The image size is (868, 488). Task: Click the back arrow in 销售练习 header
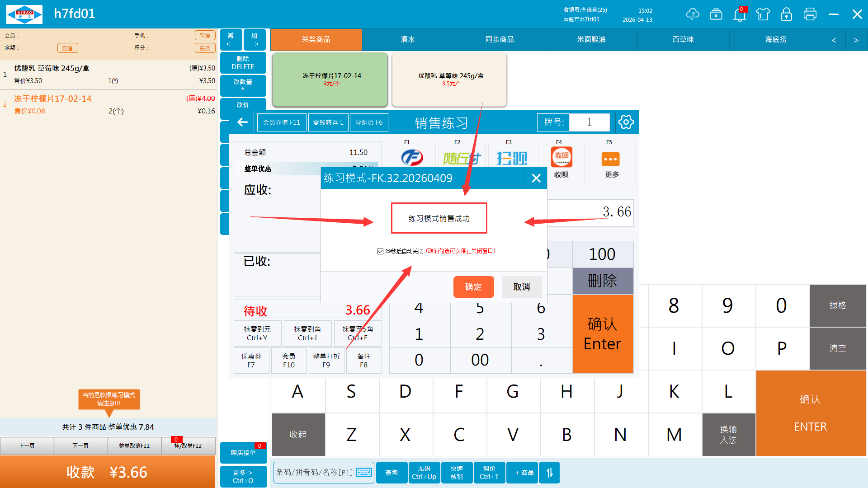243,122
